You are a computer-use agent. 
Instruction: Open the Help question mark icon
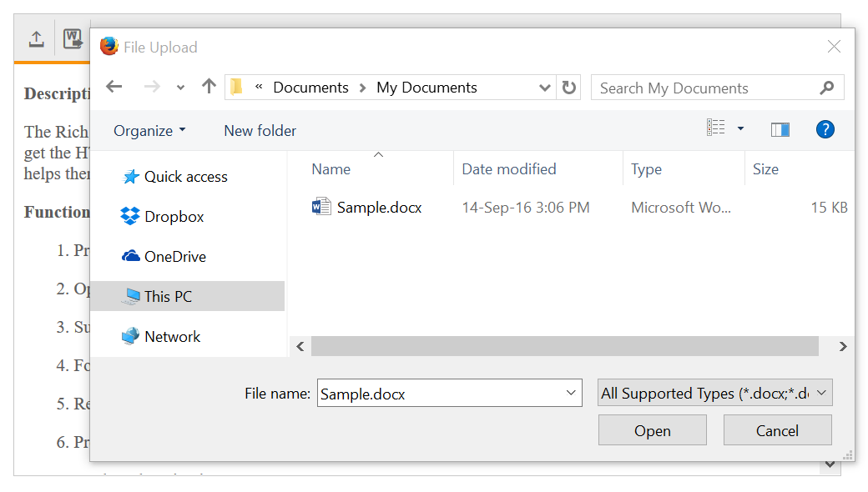pos(825,130)
